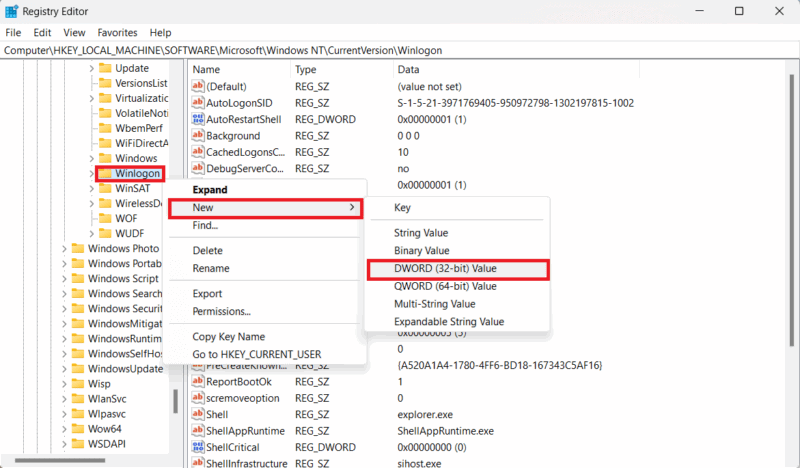Click the Background string value icon

coord(198,136)
